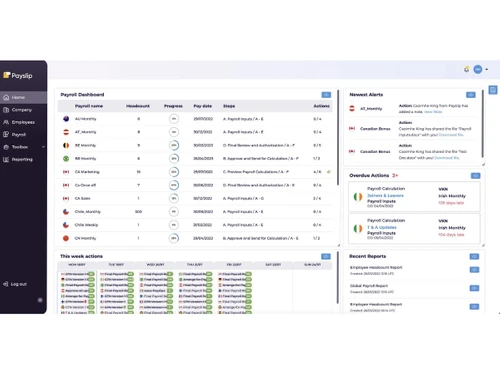500x375 pixels.
Task: Sort by Pay date column header
Action: [x=203, y=106]
